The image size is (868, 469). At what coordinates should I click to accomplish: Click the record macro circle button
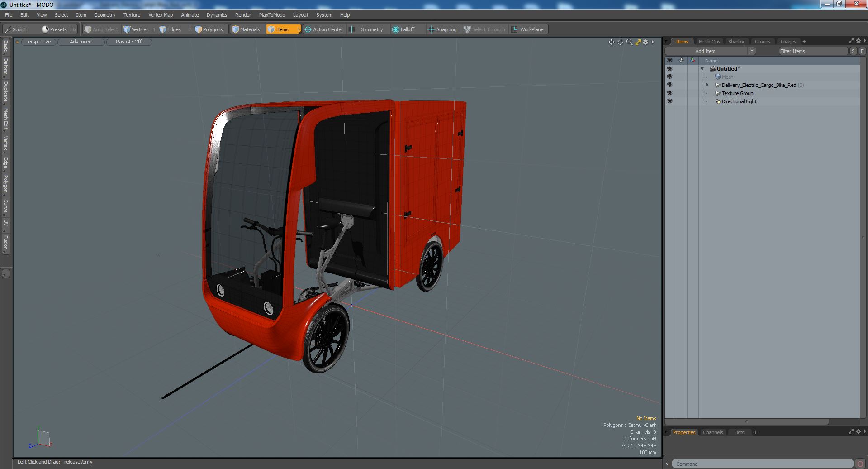pos(860,464)
